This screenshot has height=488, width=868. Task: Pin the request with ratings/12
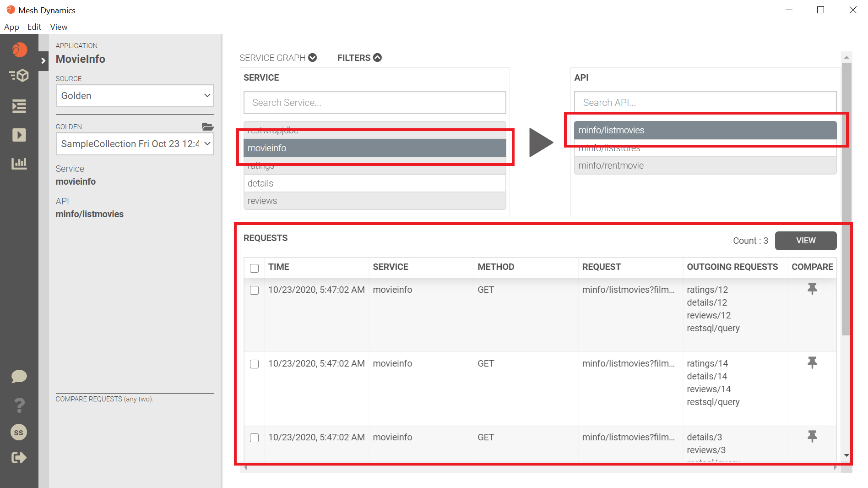(x=812, y=289)
